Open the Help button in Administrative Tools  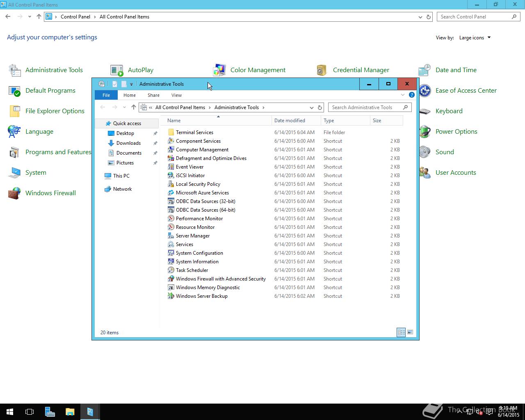point(412,95)
